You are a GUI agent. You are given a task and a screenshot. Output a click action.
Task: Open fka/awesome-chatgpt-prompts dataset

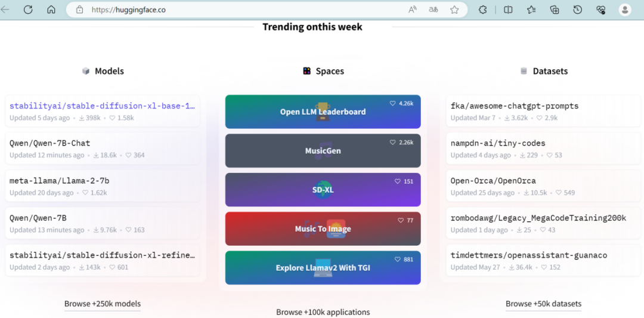click(x=514, y=106)
